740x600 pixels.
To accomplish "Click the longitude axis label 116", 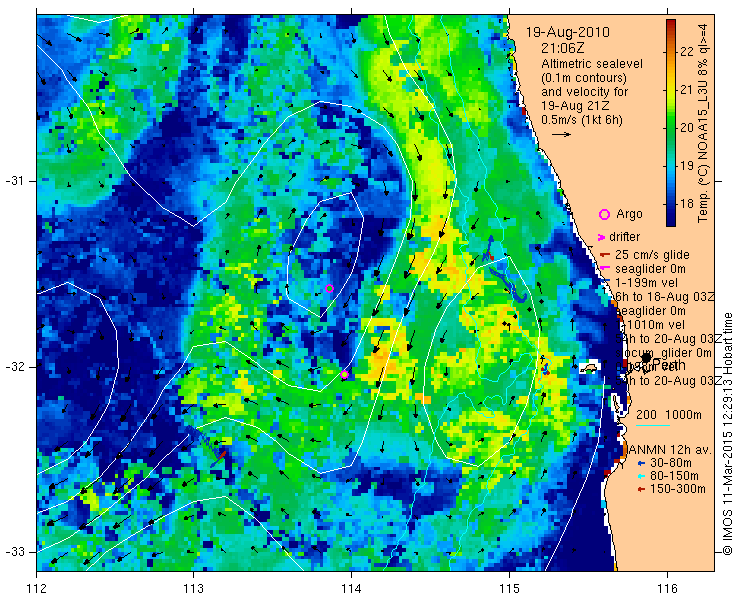I will point(667,589).
